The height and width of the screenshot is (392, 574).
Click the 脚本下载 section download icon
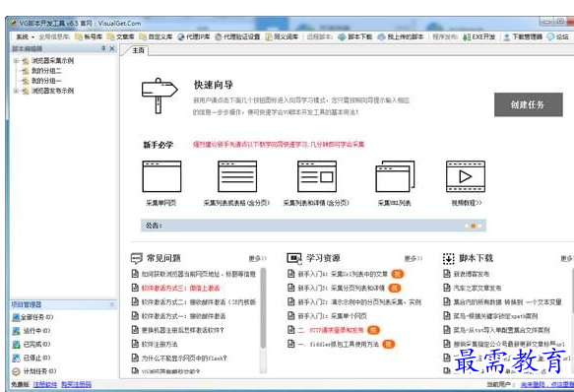pyautogui.click(x=448, y=258)
